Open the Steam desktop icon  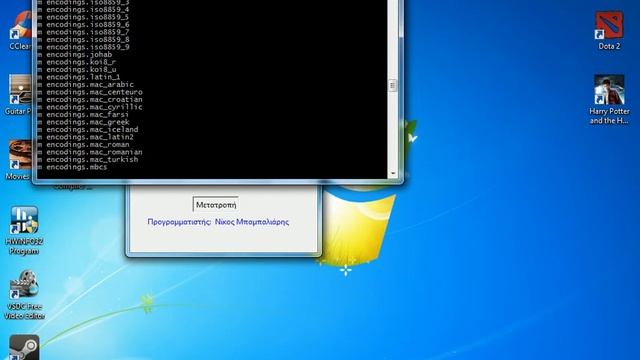coord(24,347)
